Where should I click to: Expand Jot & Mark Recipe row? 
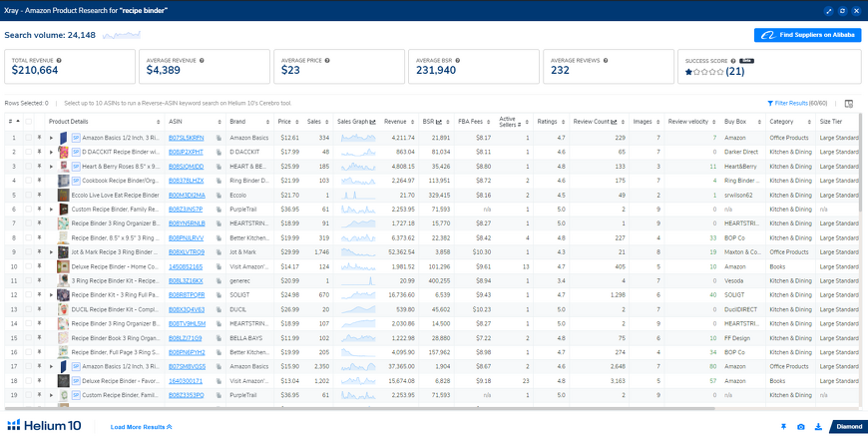52,252
